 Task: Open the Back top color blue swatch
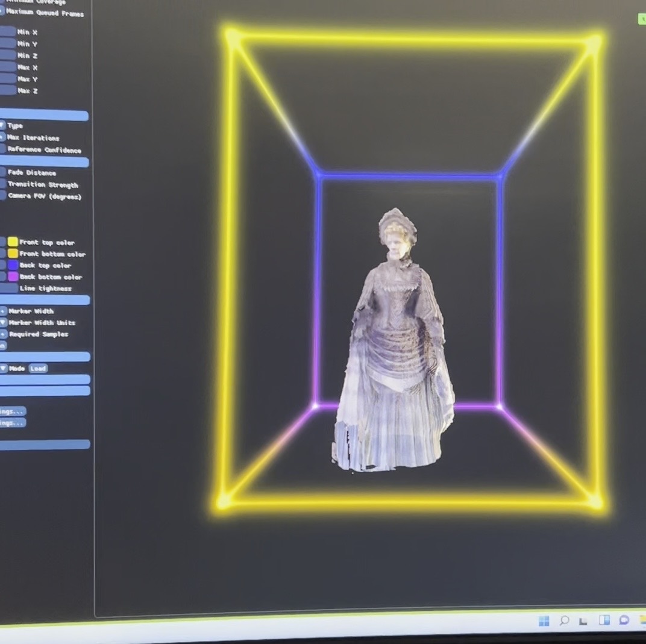coord(13,264)
